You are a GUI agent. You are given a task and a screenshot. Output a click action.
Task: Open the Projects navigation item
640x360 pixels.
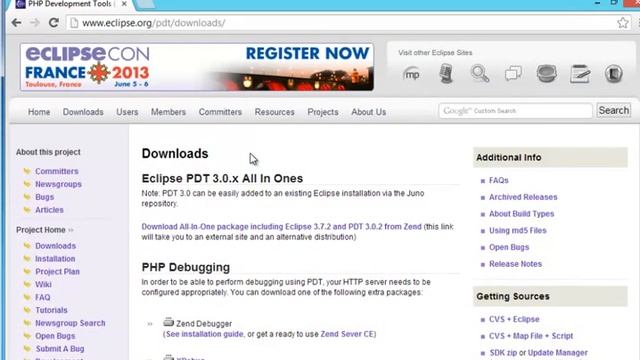[323, 112]
